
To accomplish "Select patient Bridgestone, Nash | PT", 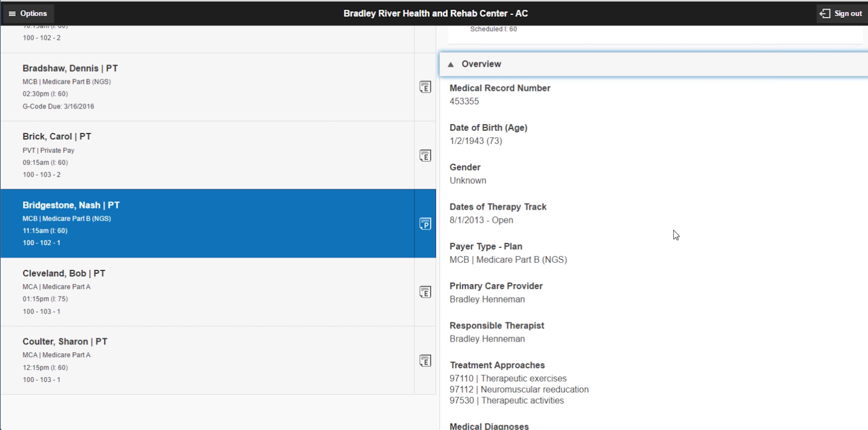I will [71, 205].
